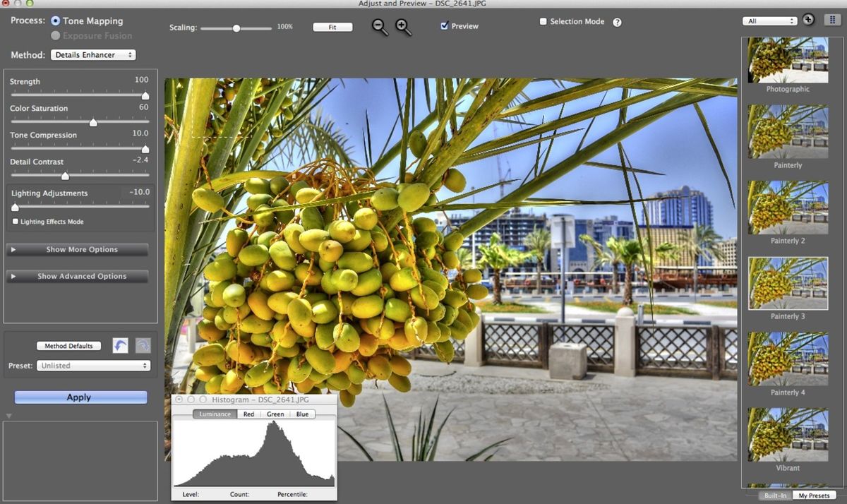Click the Scaling slider handle
Image resolution: width=847 pixels, height=504 pixels.
(x=236, y=28)
